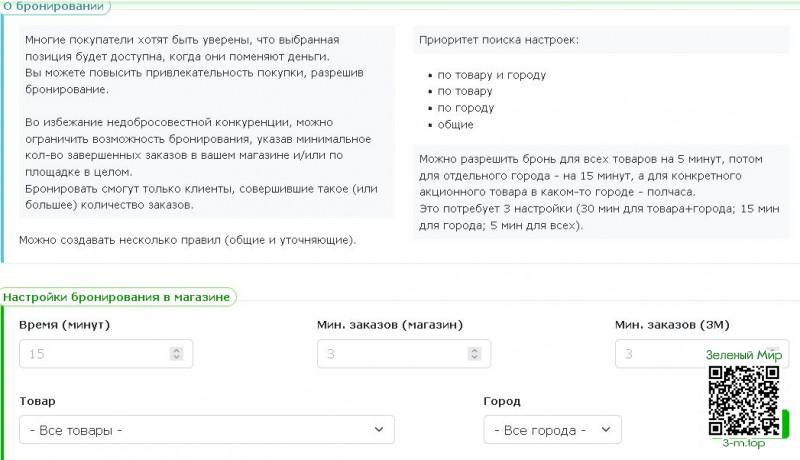Image resolution: width=800 pixels, height=460 pixels.
Task: Focus the Время (минут) input field
Action: pos(95,354)
